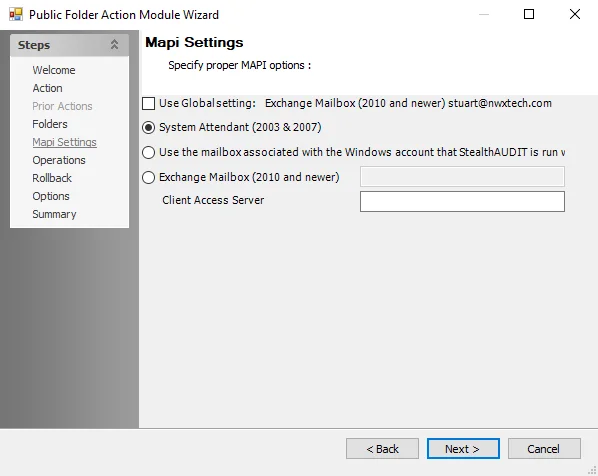Click the wizard application icon in title bar

click(x=16, y=14)
